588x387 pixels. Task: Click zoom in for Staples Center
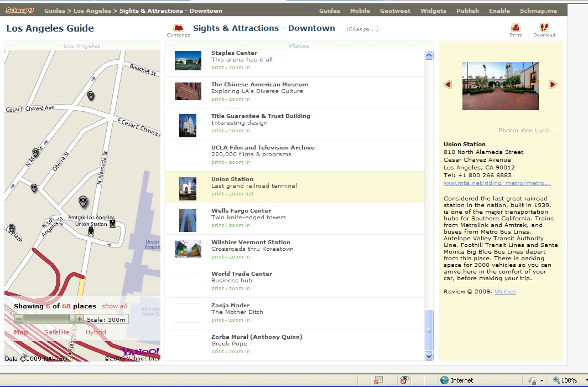240,68
